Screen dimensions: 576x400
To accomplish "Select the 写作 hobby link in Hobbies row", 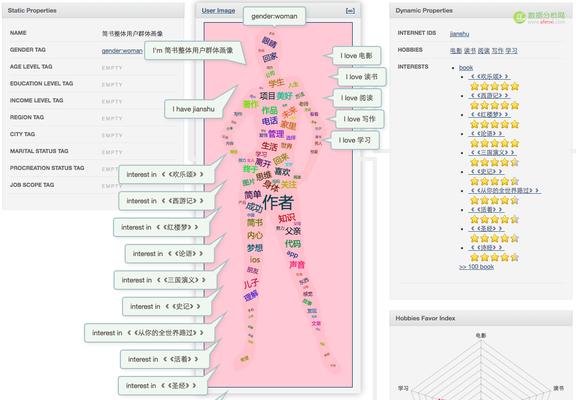I will pyautogui.click(x=497, y=51).
